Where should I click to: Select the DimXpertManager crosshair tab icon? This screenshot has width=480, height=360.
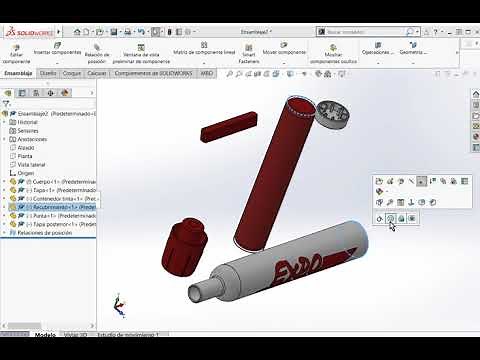click(51, 93)
